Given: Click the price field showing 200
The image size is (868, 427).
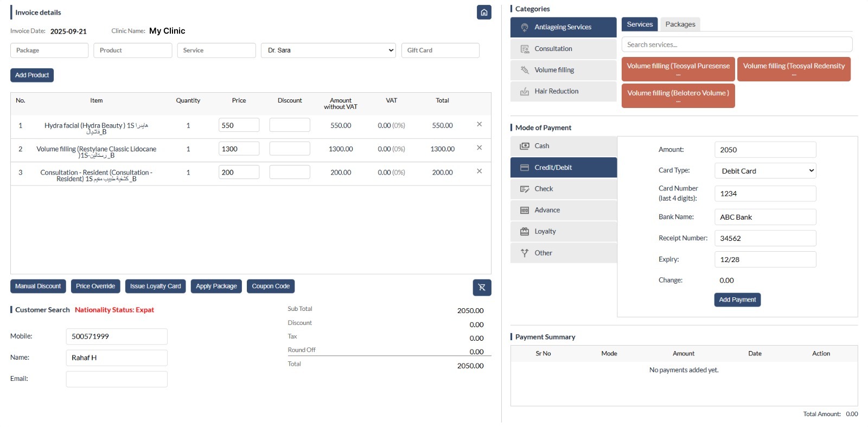Looking at the screenshot, I should pyautogui.click(x=239, y=172).
